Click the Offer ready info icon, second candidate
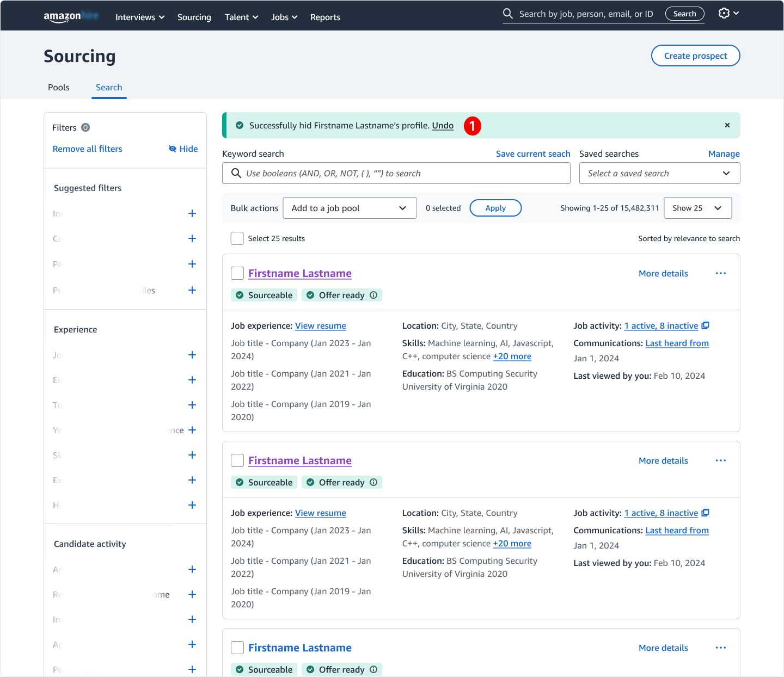Viewport: 784px width, 677px height. tap(373, 482)
